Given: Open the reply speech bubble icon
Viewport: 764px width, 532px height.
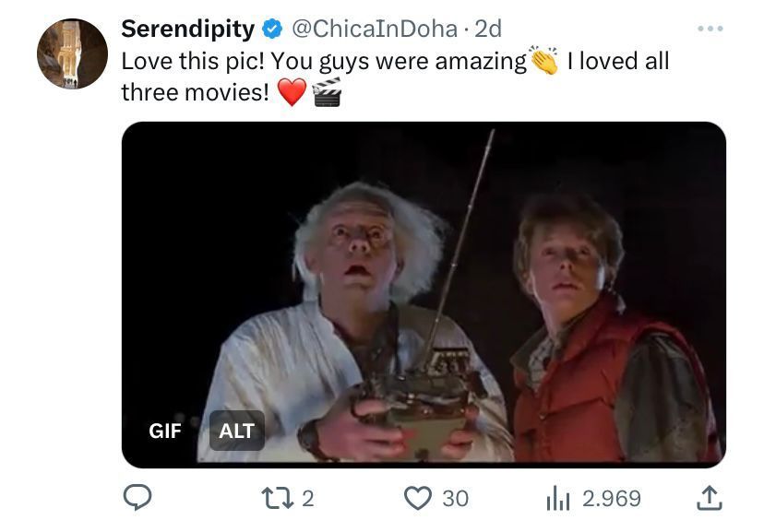Looking at the screenshot, I should pyautogui.click(x=137, y=498).
